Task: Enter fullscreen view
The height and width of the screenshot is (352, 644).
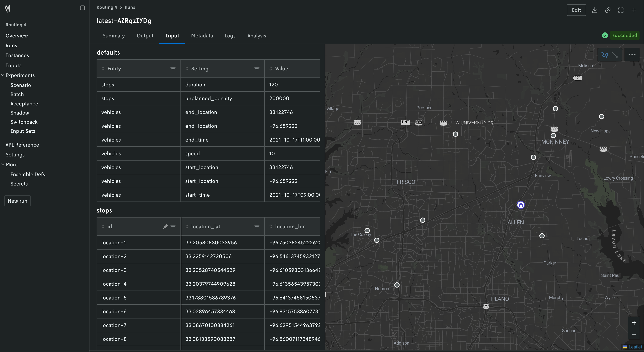Action: pos(621,10)
